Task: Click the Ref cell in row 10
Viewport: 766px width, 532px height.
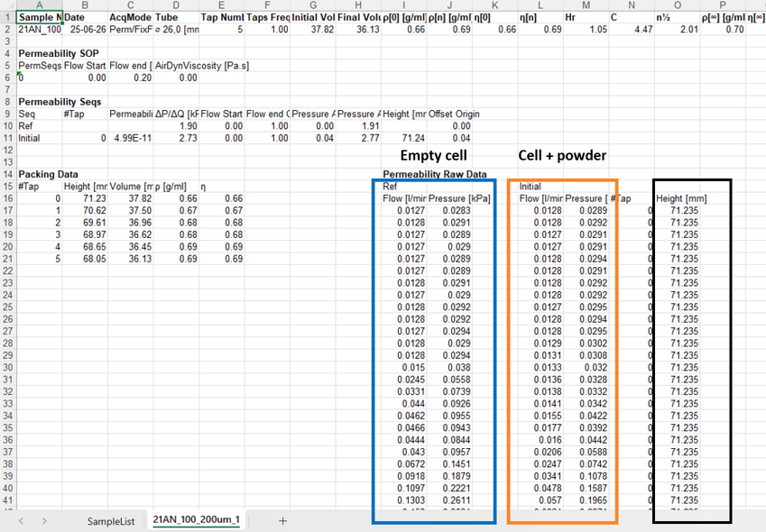Action: 40,126
